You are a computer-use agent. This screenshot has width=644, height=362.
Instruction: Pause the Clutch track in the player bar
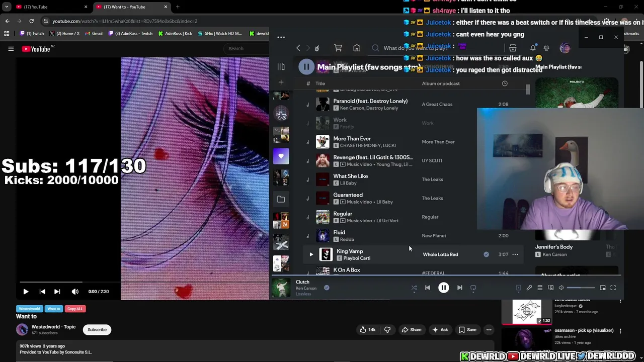(x=444, y=288)
